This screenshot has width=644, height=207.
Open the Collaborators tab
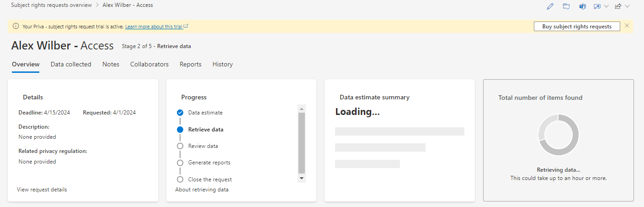pyautogui.click(x=149, y=65)
